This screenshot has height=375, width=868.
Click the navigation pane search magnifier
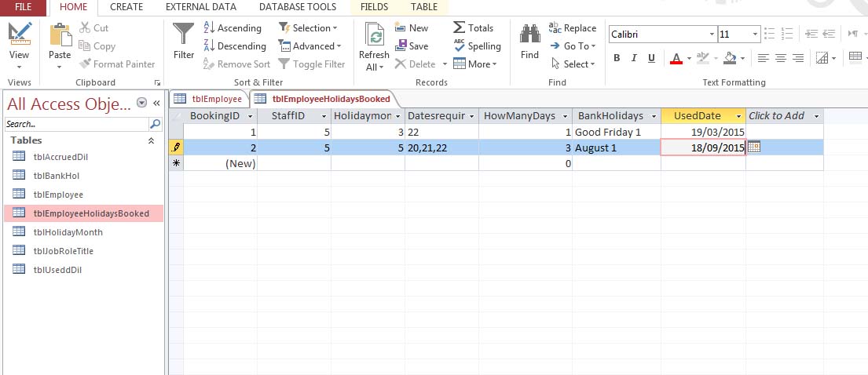pyautogui.click(x=156, y=124)
